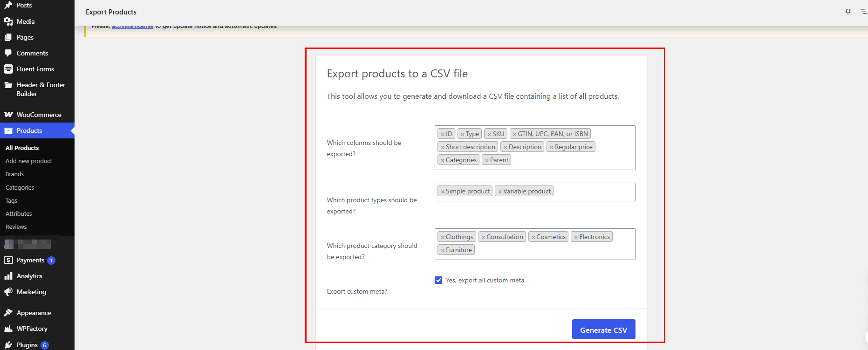Remove the Cosmetics category tag
The width and height of the screenshot is (868, 350).
point(533,237)
